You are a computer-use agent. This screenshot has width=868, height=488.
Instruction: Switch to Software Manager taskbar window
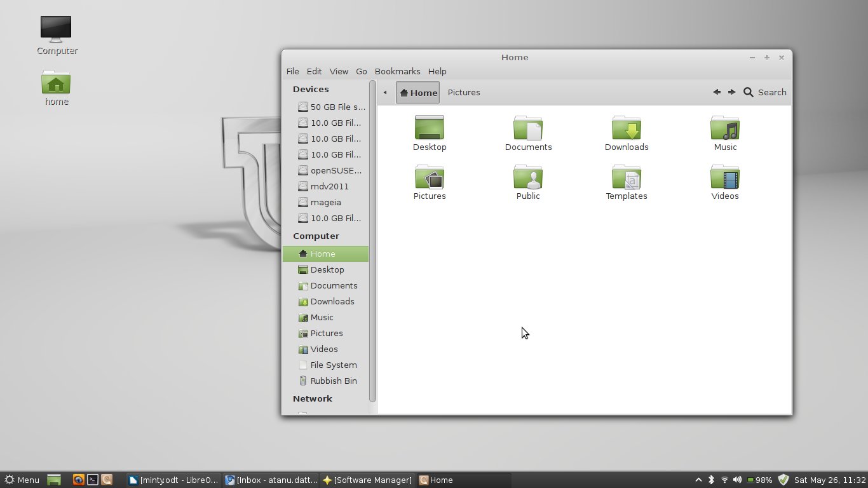tap(367, 480)
